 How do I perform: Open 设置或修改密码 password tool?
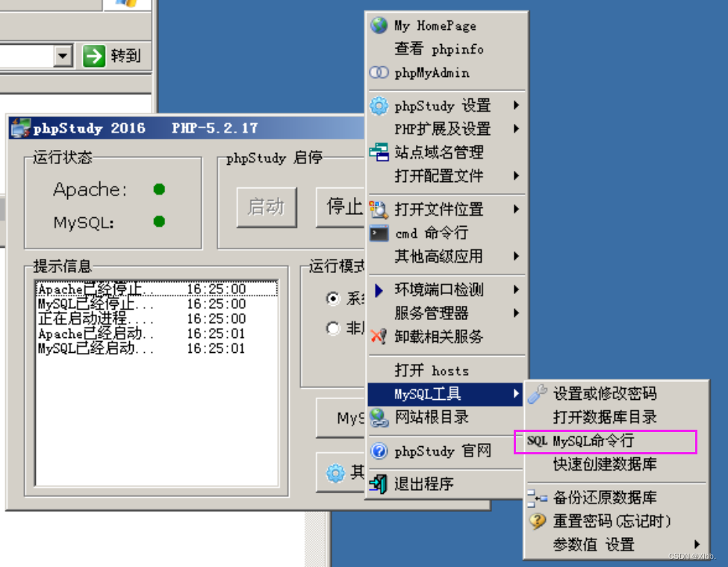(x=597, y=393)
